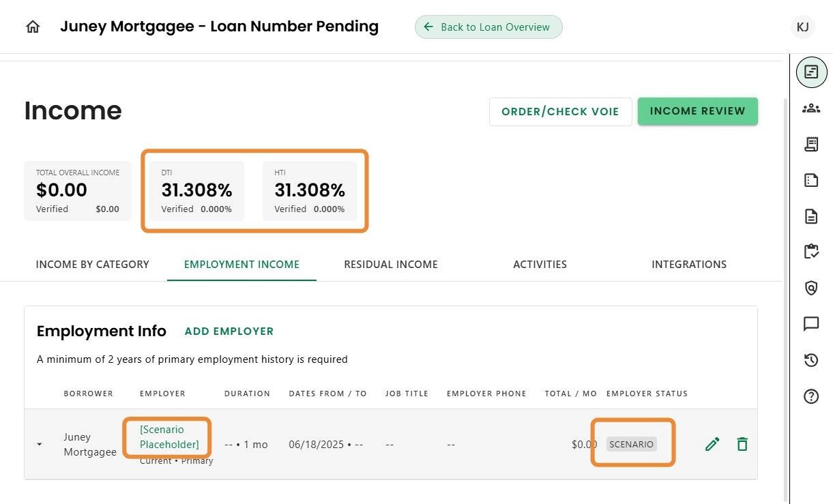Open the receipt icon in sidebar

click(x=811, y=144)
